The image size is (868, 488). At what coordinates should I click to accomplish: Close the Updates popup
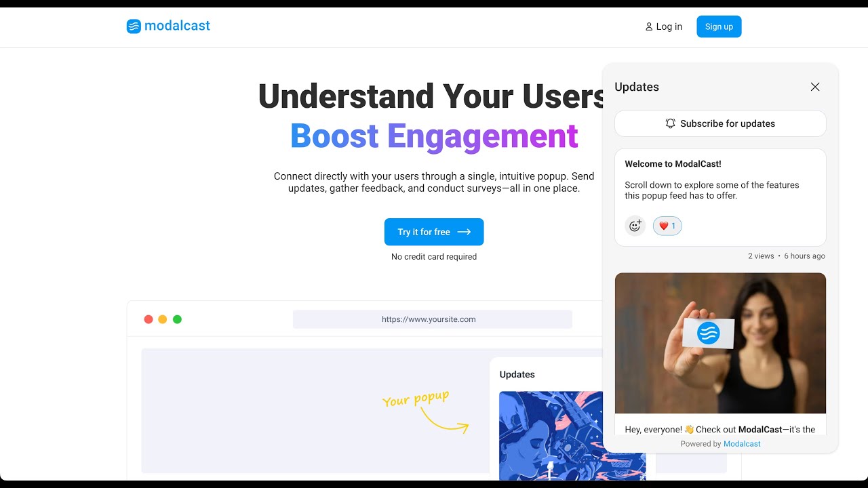[815, 87]
